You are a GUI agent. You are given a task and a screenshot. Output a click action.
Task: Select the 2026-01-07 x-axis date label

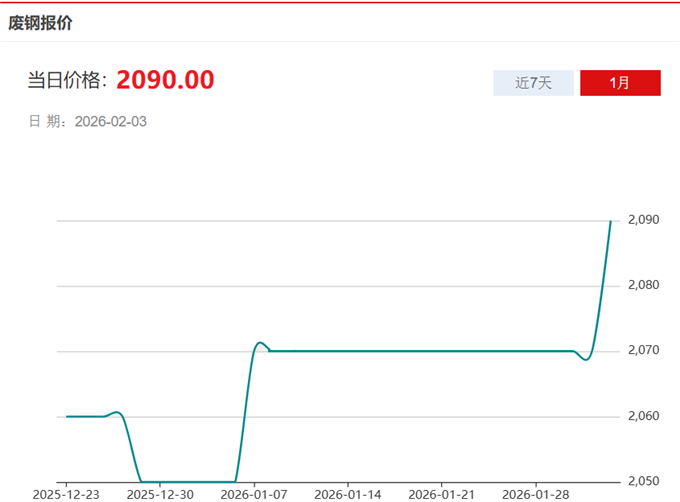[x=254, y=494]
